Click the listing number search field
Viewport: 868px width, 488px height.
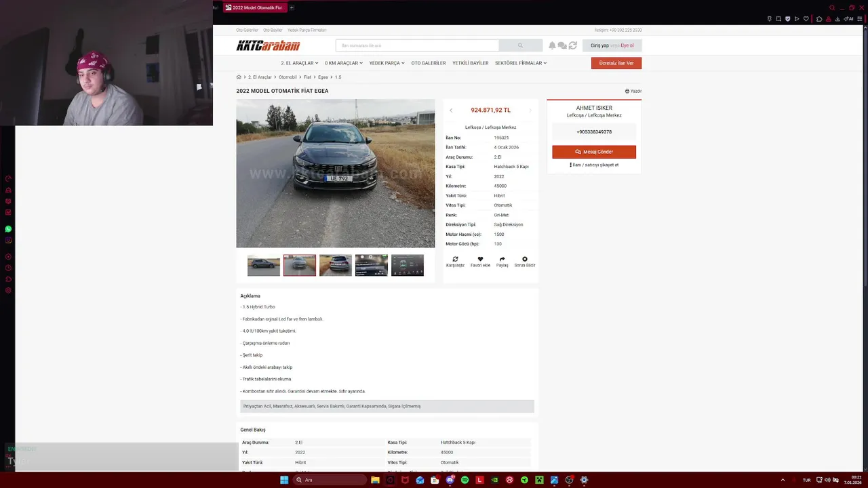[x=417, y=45]
